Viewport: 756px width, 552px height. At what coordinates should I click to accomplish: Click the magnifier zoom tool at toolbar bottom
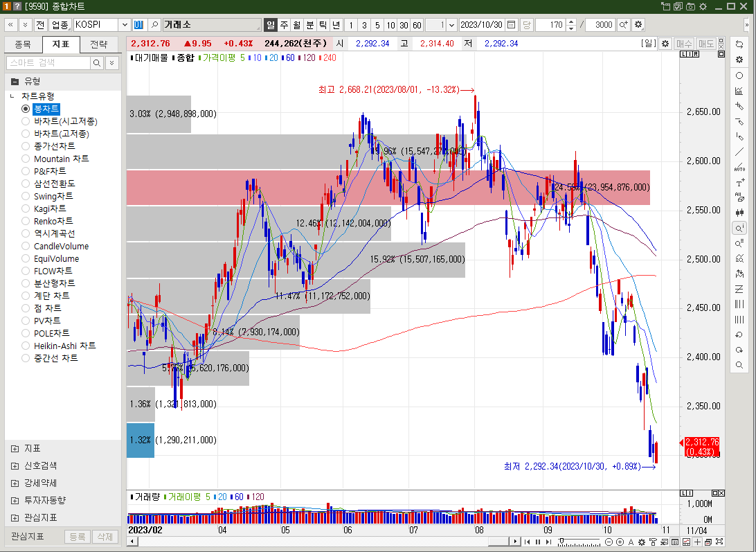click(x=739, y=365)
